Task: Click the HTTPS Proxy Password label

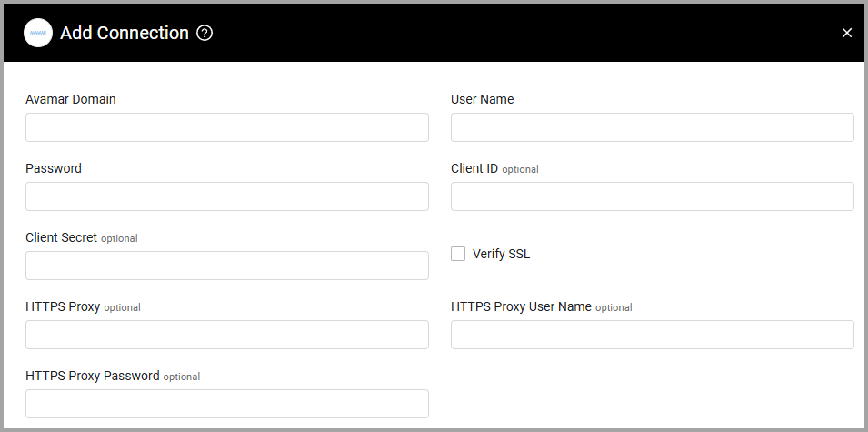Action: 93,376
